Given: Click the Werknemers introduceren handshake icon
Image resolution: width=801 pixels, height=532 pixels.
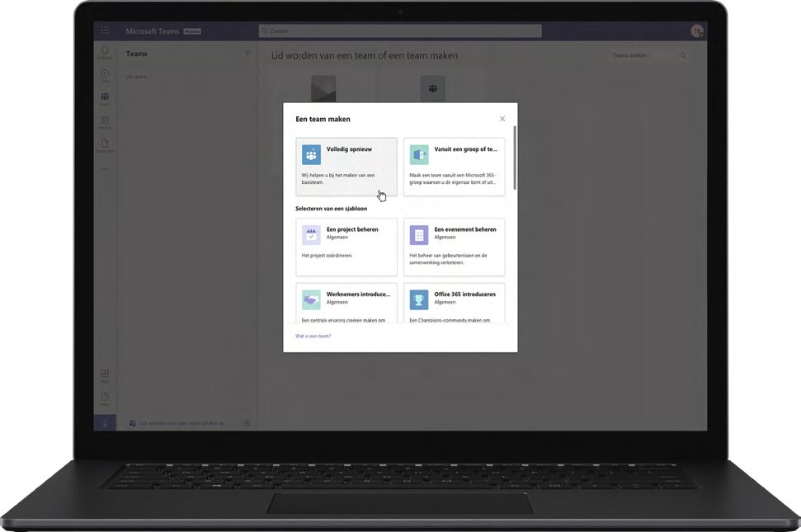Looking at the screenshot, I should click(311, 300).
